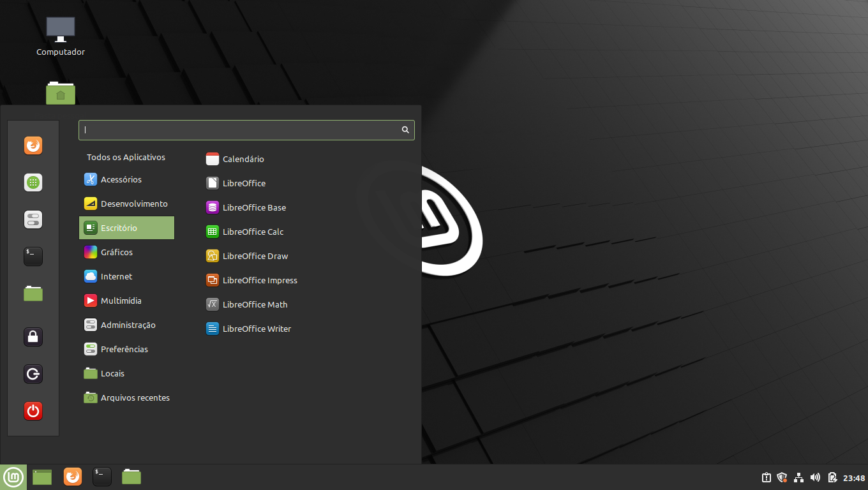Launch LibreOffice Base
The image size is (868, 490).
[x=246, y=208]
